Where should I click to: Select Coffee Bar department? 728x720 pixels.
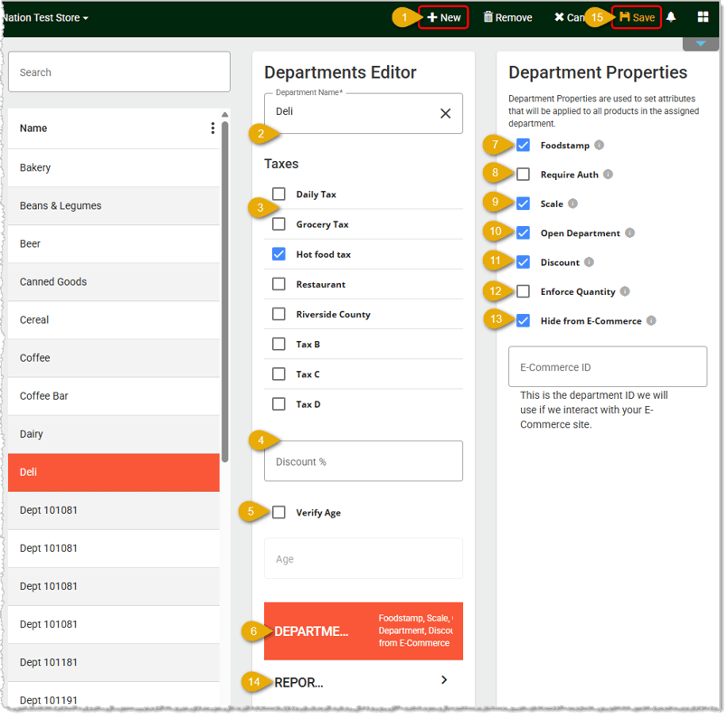pos(114,396)
